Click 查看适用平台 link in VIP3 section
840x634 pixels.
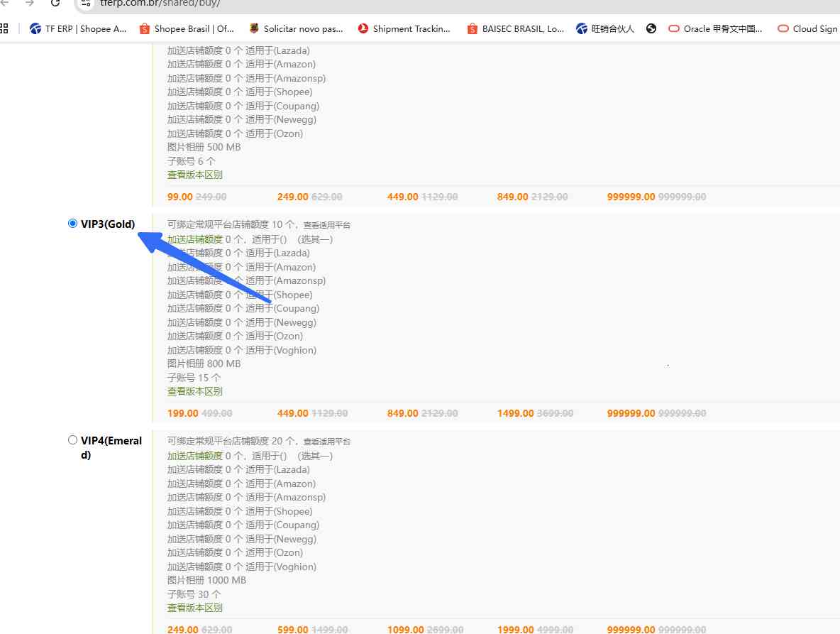[x=327, y=225]
